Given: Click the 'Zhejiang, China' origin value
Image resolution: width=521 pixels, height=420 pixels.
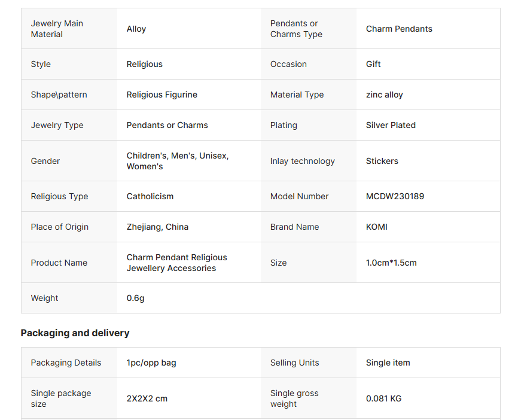Looking at the screenshot, I should coord(157,227).
